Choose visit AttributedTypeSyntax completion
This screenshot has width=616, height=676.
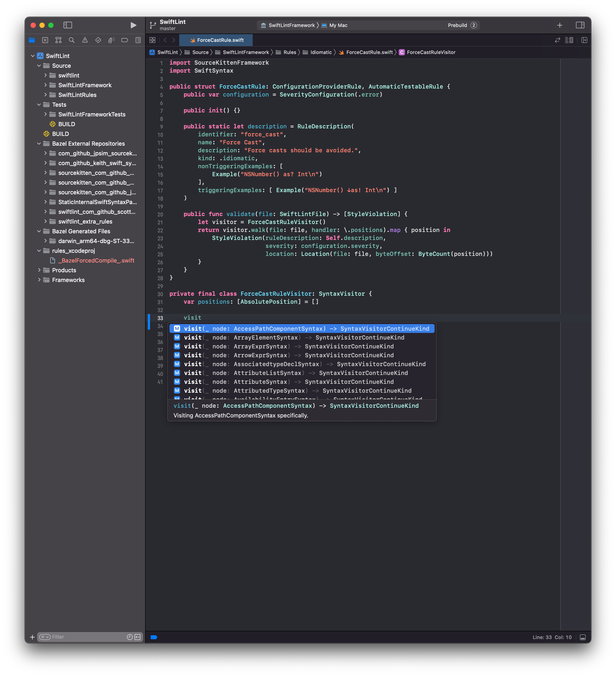[302, 391]
